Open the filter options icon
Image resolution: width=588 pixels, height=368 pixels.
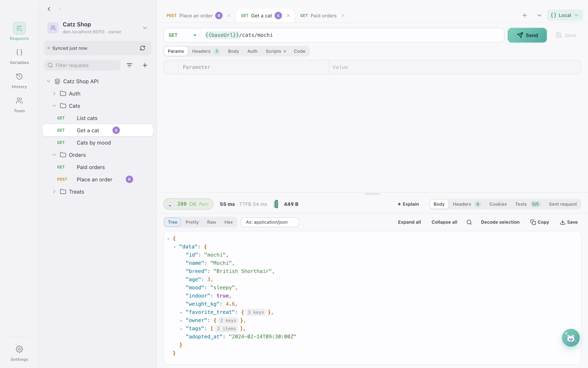pos(129,65)
